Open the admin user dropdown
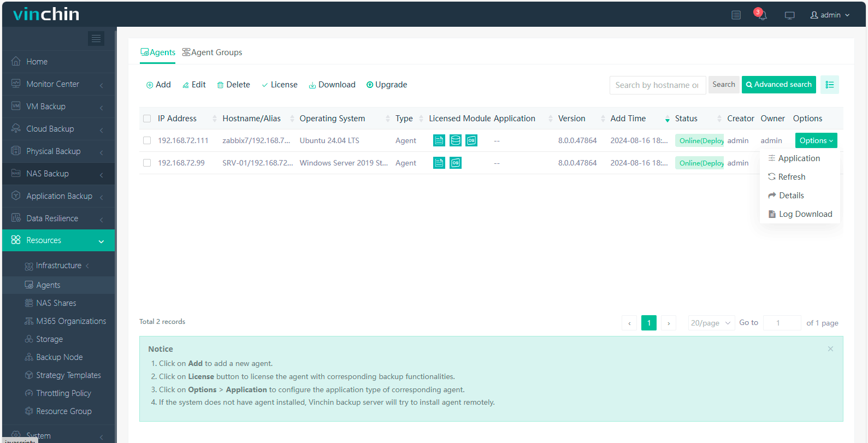 click(x=830, y=15)
